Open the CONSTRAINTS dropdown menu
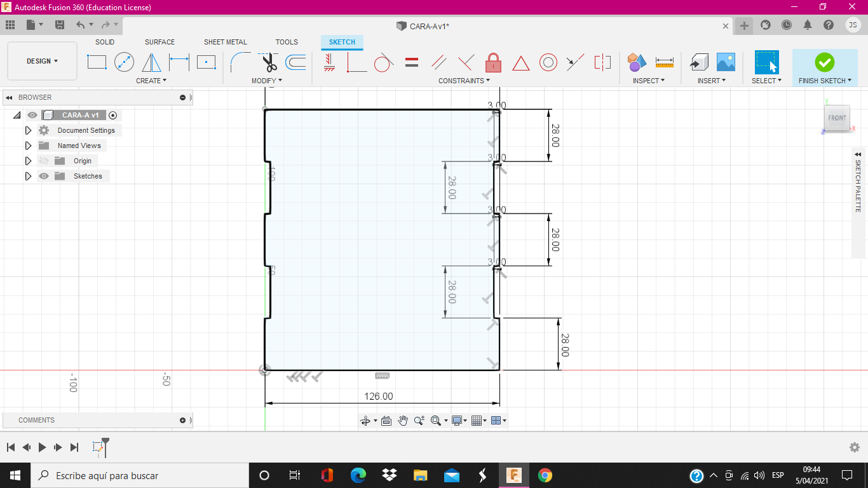Screen dimensions: 868x488 click(x=465, y=81)
